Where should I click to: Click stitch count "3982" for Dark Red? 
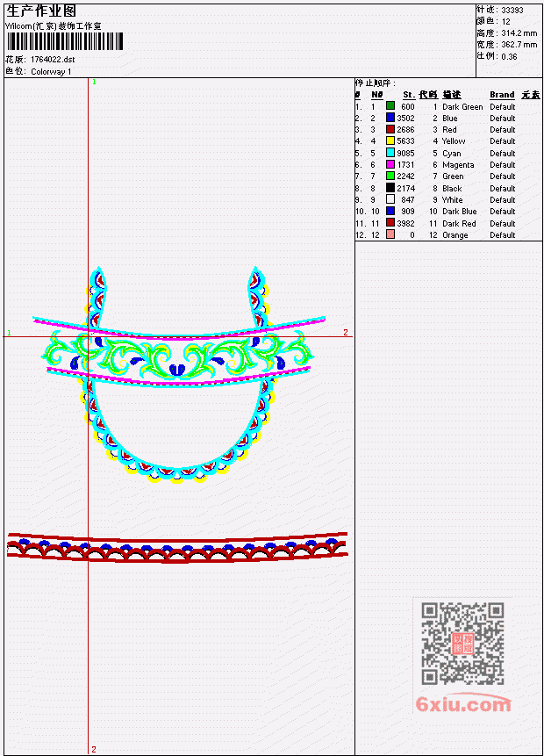pos(405,224)
